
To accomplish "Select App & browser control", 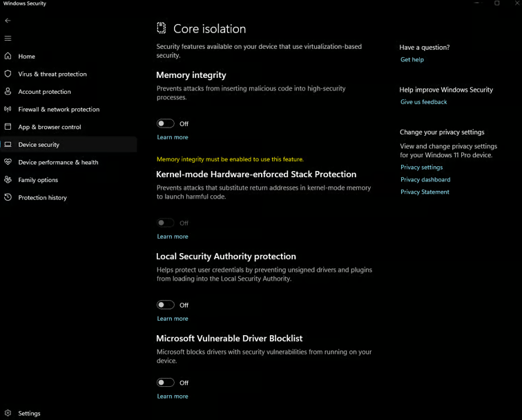I will [x=68, y=127].
